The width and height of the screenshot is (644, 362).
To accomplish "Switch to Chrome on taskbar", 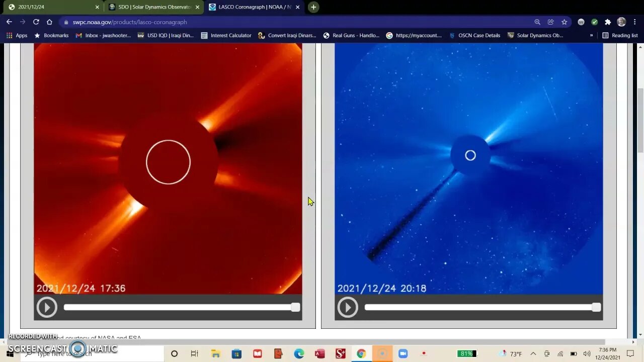I will (361, 354).
